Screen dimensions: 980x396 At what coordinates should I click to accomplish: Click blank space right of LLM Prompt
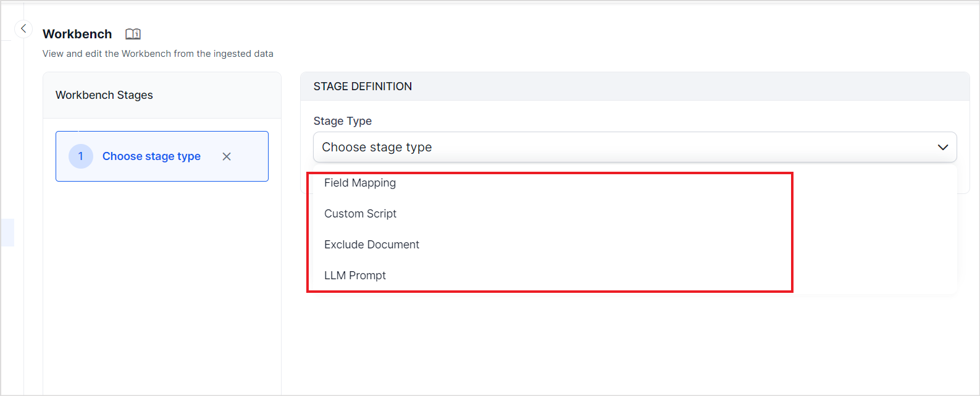tap(587, 276)
